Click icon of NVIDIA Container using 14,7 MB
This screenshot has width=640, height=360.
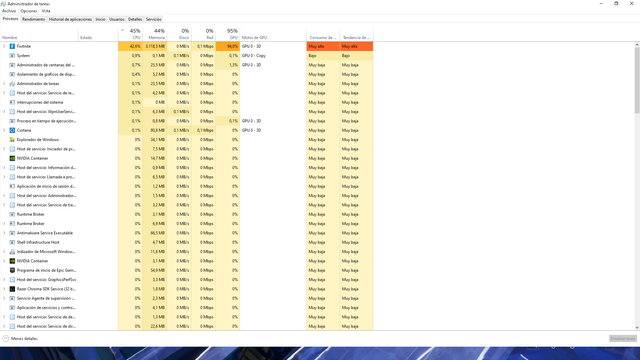12,158
